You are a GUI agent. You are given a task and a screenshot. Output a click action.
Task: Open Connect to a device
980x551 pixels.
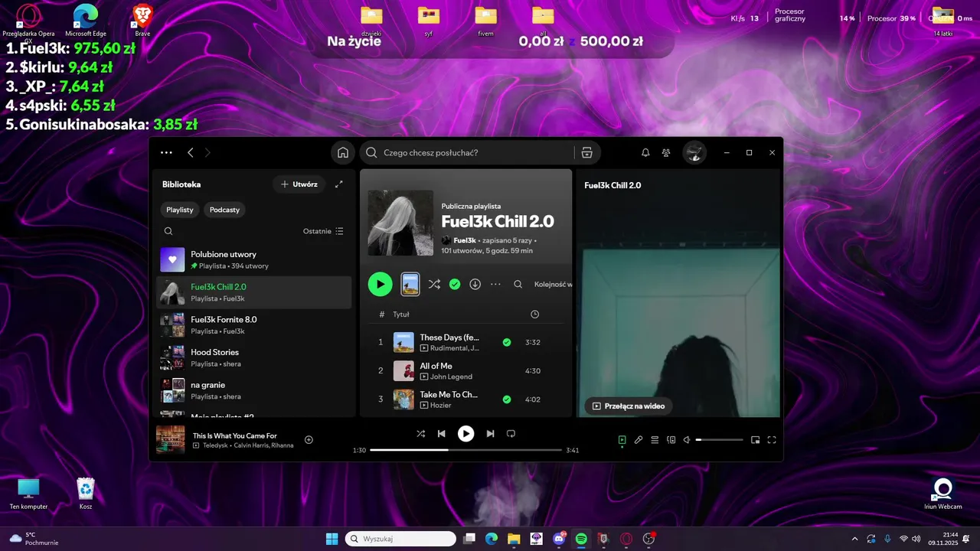[x=671, y=440]
